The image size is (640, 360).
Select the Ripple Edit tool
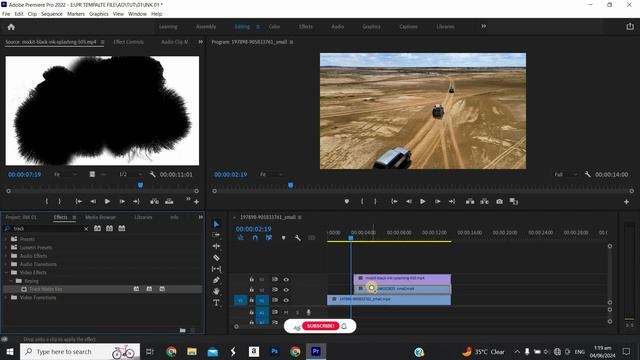(x=216, y=246)
